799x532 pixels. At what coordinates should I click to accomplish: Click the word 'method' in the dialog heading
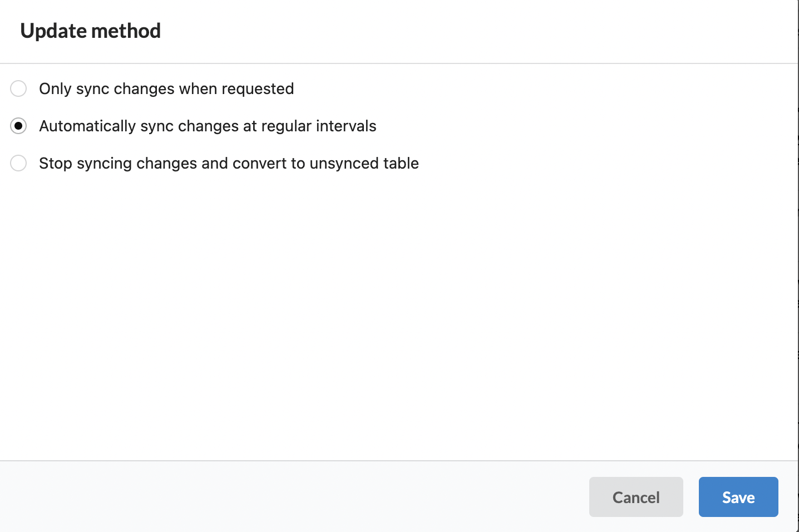[126, 31]
